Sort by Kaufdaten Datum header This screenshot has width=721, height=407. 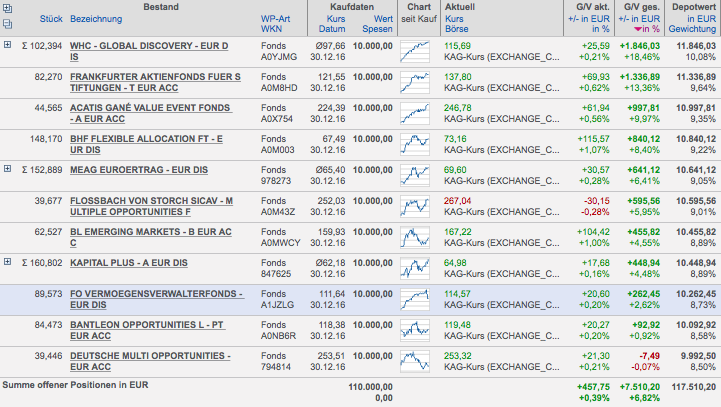coord(332,29)
